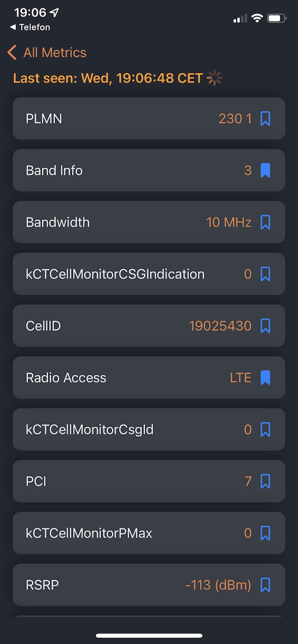
Task: Unbookmark the Radio Access metric
Action: coord(266,378)
